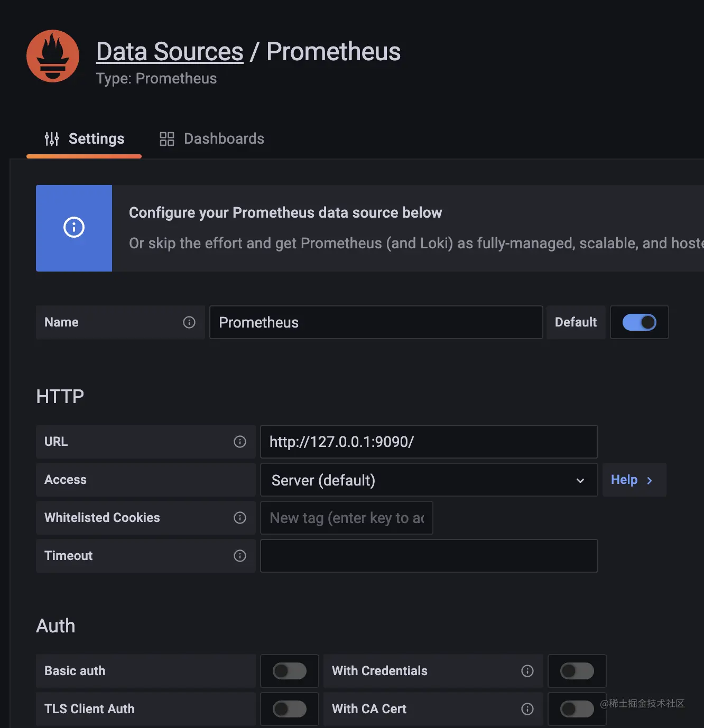This screenshot has width=704, height=728.
Task: Click the info icon beside URL label
Action: [x=240, y=442]
